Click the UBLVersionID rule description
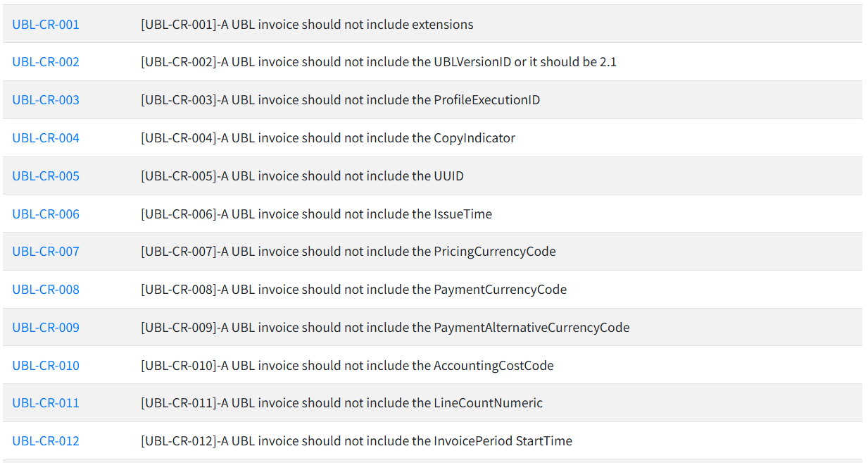Image resolution: width=868 pixels, height=463 pixels. pyautogui.click(x=379, y=62)
